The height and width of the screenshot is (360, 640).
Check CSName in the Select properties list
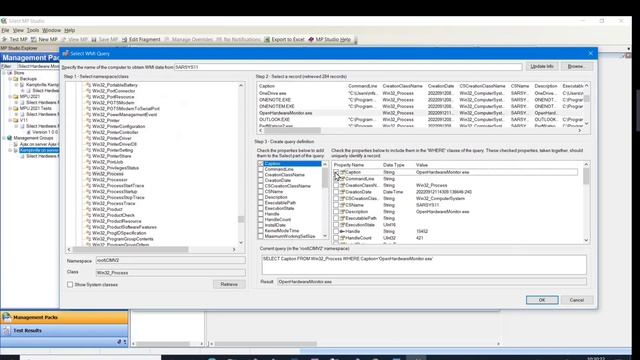click(260, 191)
